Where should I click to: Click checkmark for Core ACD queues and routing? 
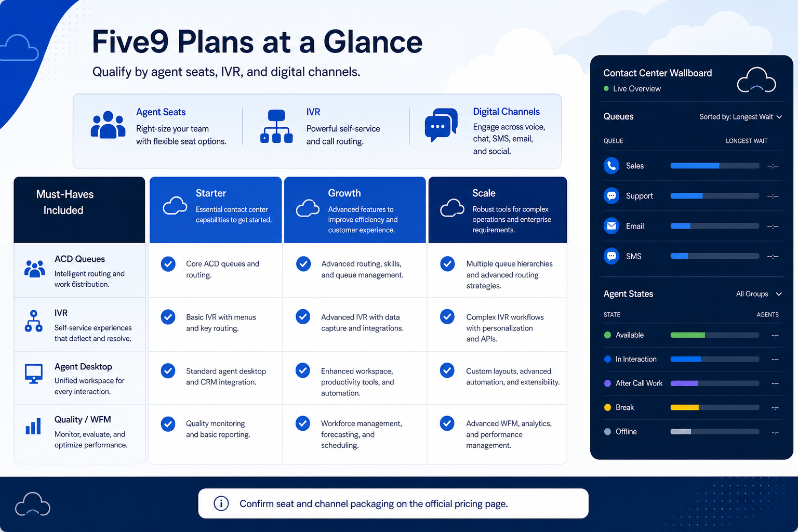coord(168,264)
